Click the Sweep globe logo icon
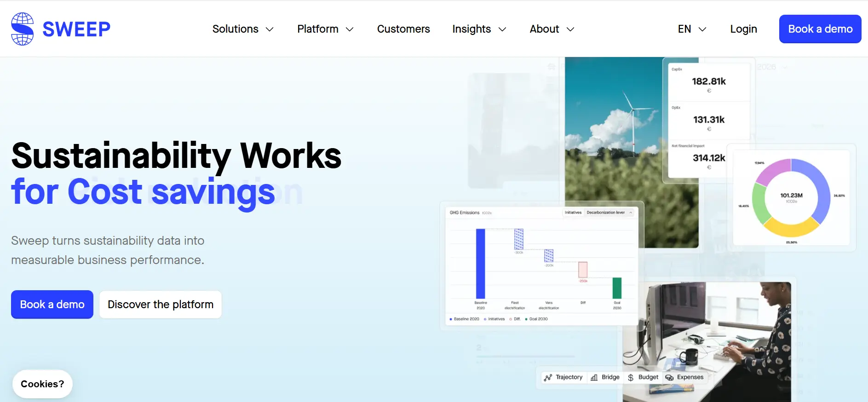Screen dimensions: 868x402 pyautogui.click(x=22, y=29)
